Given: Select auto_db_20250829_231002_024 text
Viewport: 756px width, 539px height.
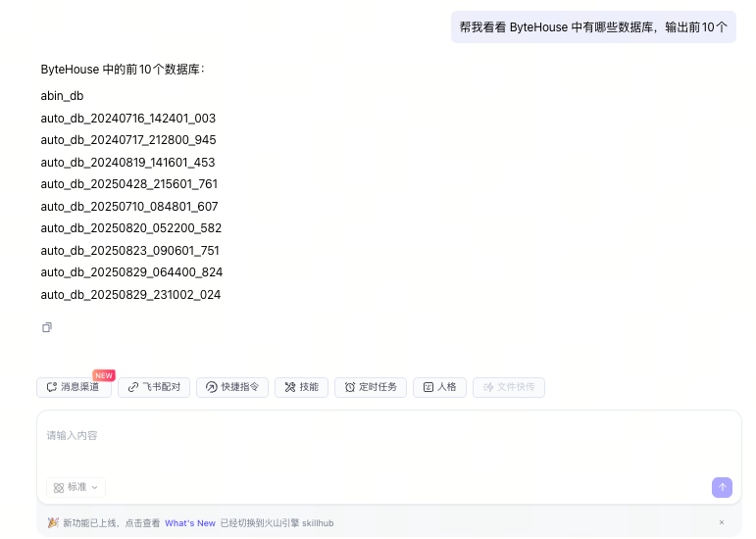Looking at the screenshot, I should point(130,295).
